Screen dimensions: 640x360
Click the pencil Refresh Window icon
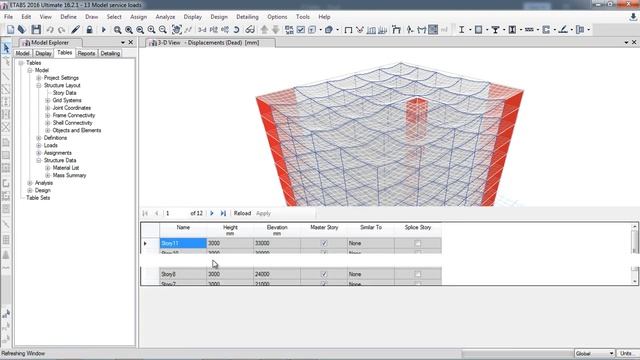point(76,29)
